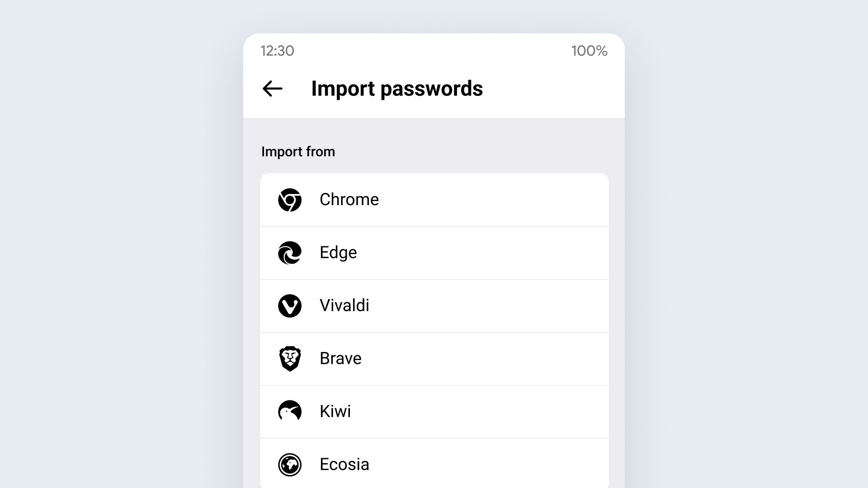
Task: Click the Import passwords page title
Action: pyautogui.click(x=397, y=89)
